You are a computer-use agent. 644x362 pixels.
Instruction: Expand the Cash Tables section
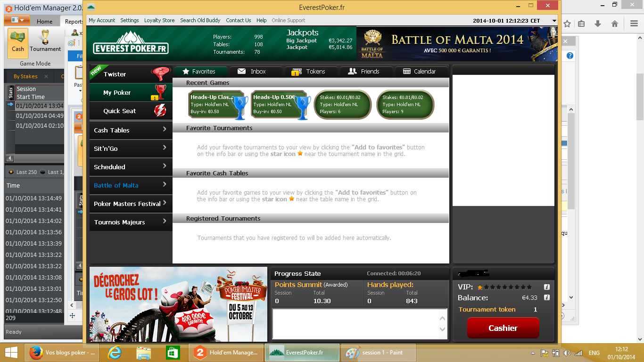coord(131,130)
